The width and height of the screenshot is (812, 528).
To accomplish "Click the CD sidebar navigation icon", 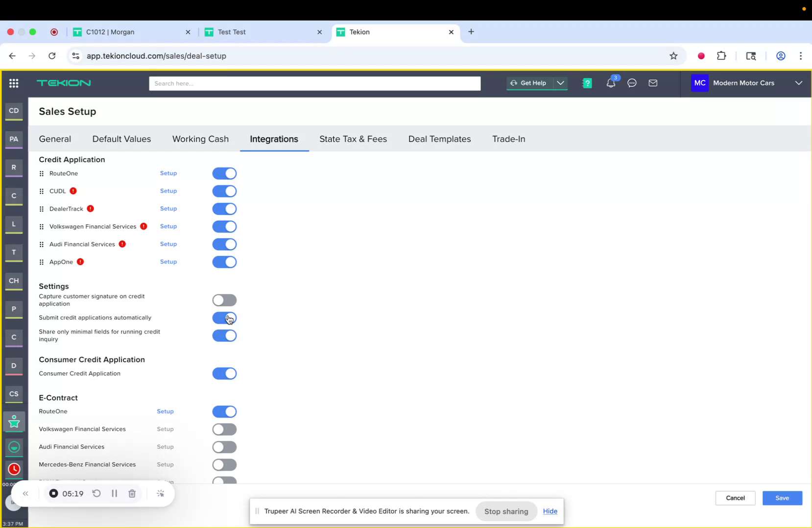I will coord(14,111).
